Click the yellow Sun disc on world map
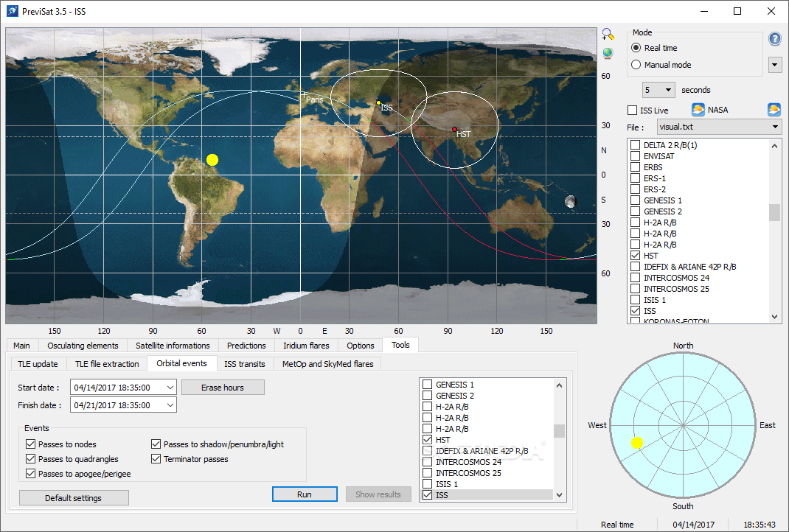 pyautogui.click(x=212, y=160)
